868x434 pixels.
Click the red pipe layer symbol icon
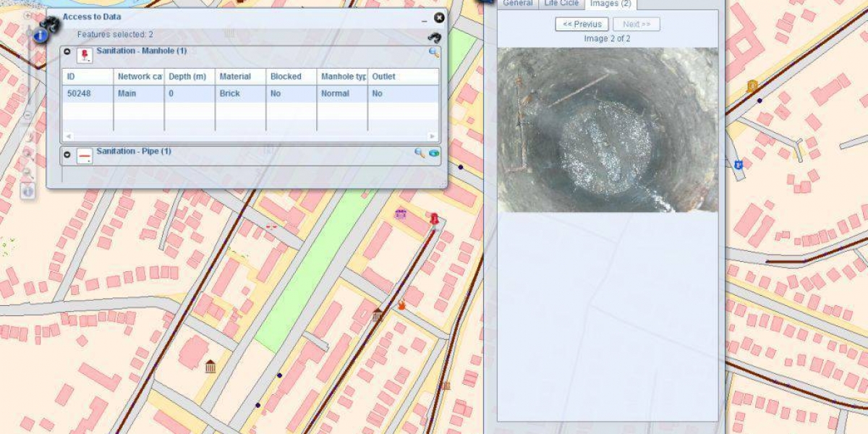tap(85, 156)
